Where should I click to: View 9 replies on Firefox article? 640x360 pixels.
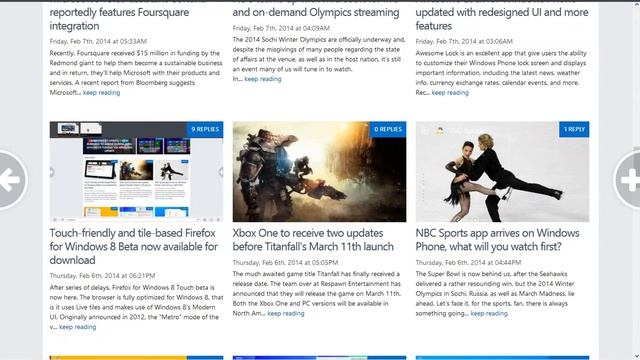(205, 129)
